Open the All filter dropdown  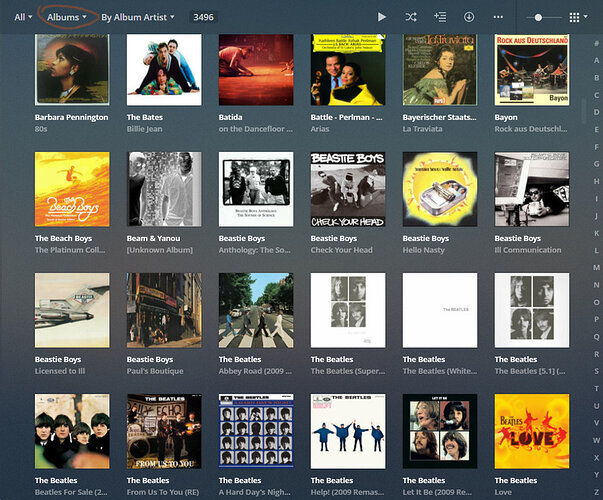(x=23, y=17)
